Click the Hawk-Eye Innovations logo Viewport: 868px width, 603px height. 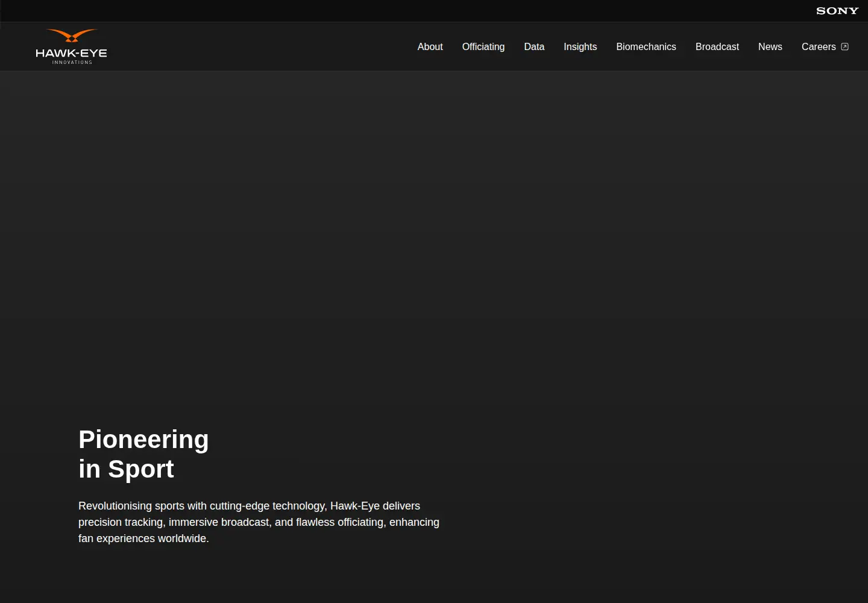coord(71,46)
